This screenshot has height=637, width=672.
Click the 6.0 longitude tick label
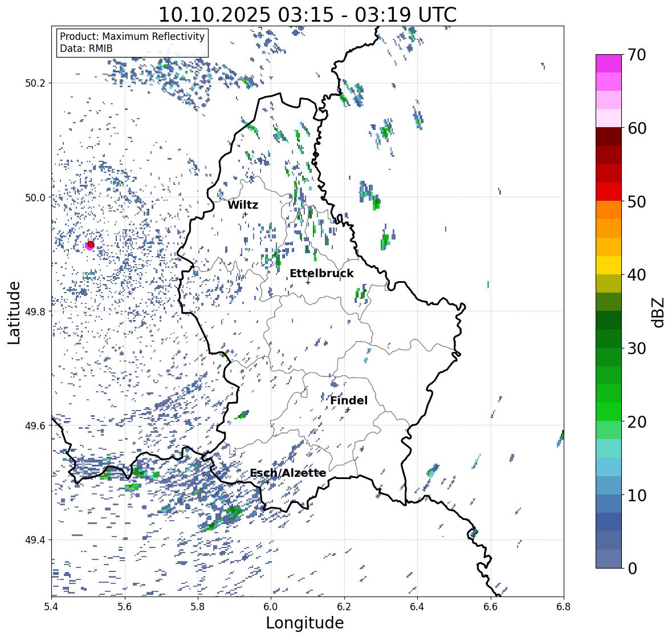pyautogui.click(x=271, y=607)
